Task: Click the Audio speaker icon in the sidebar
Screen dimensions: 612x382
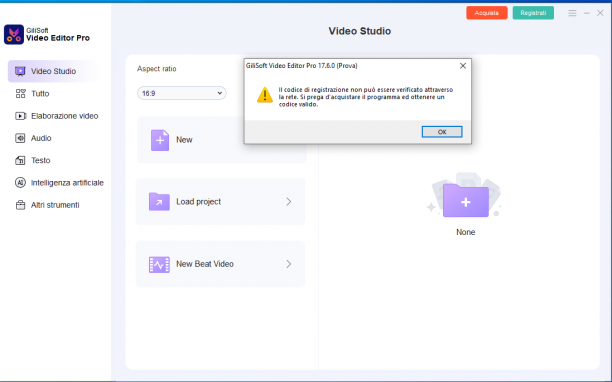Action: tap(20, 138)
